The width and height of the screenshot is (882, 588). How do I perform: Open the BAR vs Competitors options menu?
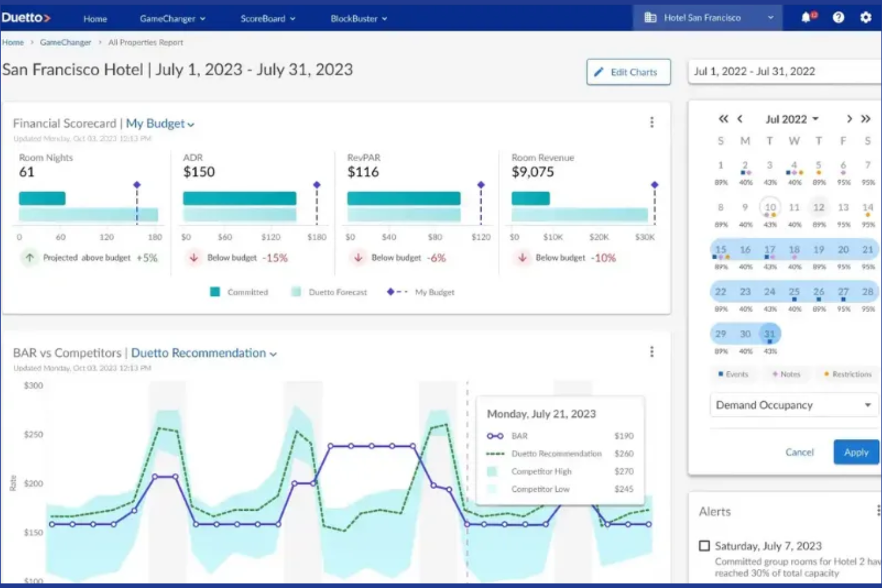click(x=652, y=352)
